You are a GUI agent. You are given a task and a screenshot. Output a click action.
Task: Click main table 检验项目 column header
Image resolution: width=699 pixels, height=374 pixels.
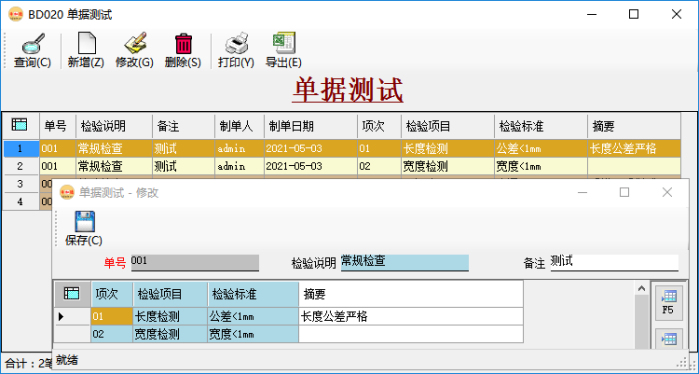click(x=448, y=126)
